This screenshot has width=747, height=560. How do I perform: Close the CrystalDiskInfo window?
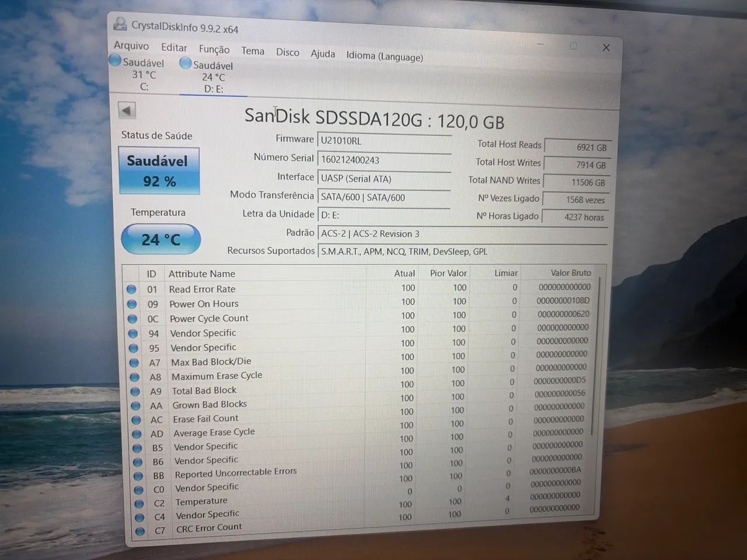pyautogui.click(x=606, y=47)
